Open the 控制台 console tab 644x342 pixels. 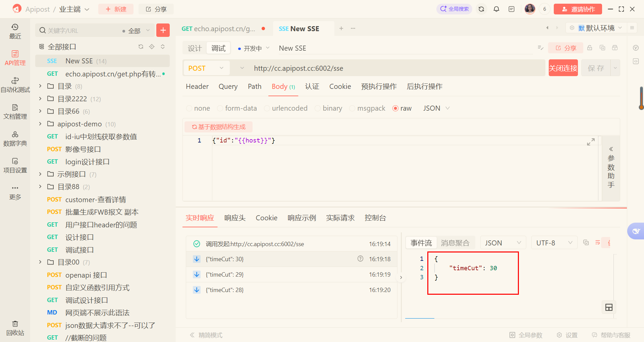[x=375, y=218]
